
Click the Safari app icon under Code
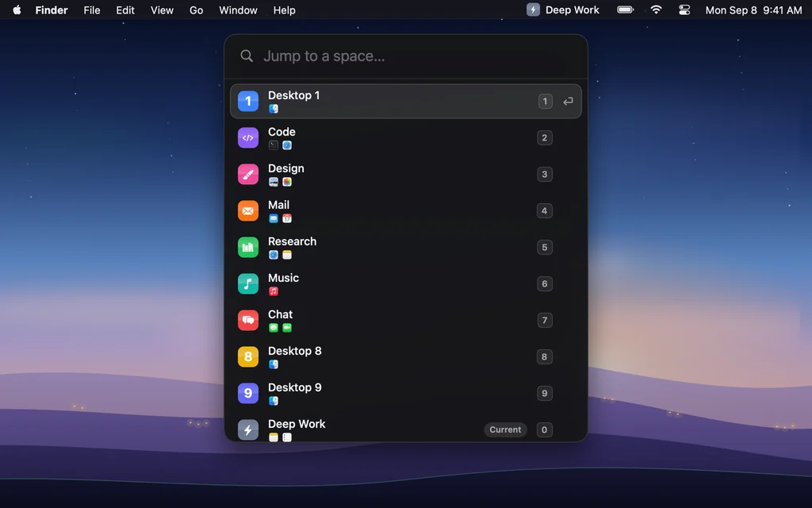click(x=287, y=146)
